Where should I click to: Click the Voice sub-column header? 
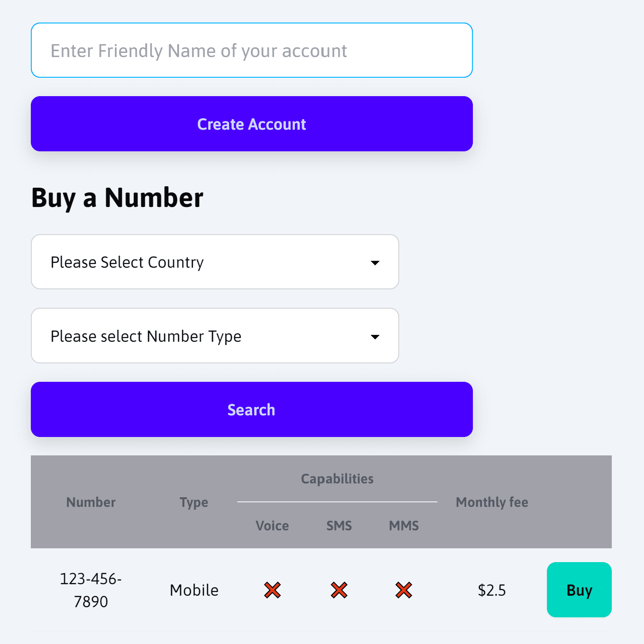coord(272,525)
